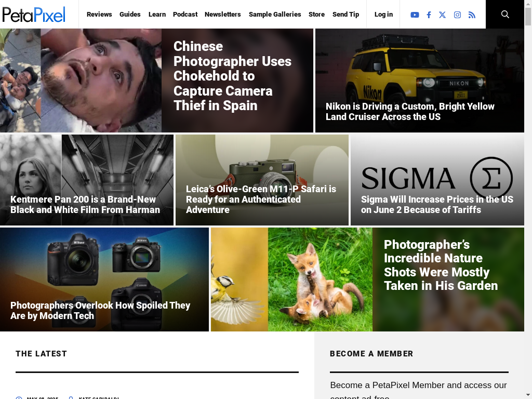Open PetaPixel Instagram icon

click(457, 15)
